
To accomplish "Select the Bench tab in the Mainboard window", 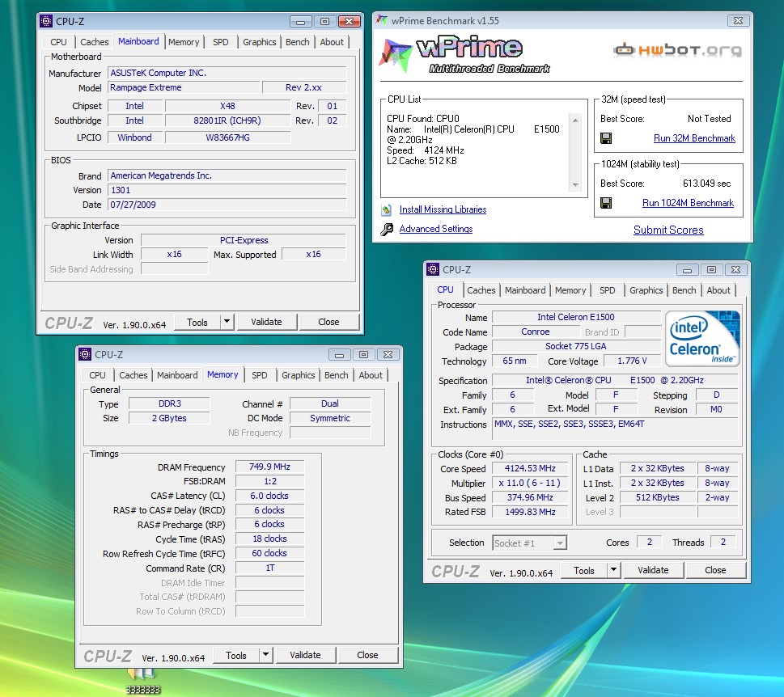I will tap(298, 42).
